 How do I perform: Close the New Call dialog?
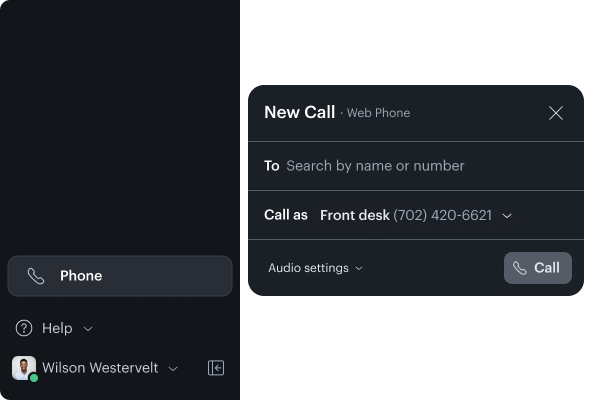coord(556,113)
